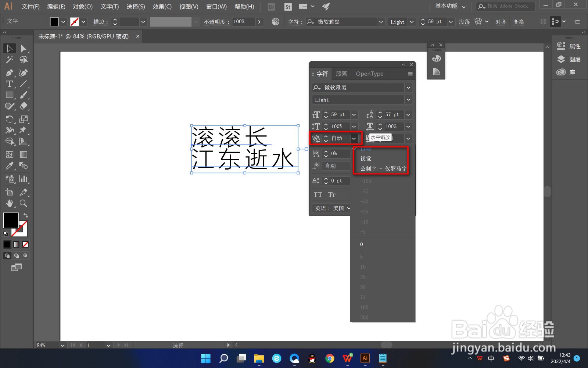The height and width of the screenshot is (368, 588).
Task: Apply solid Color mode below swatches
Action: pyautogui.click(x=7, y=244)
